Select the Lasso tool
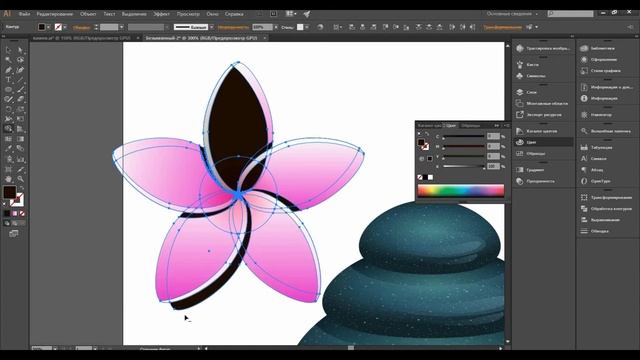 pos(20,60)
